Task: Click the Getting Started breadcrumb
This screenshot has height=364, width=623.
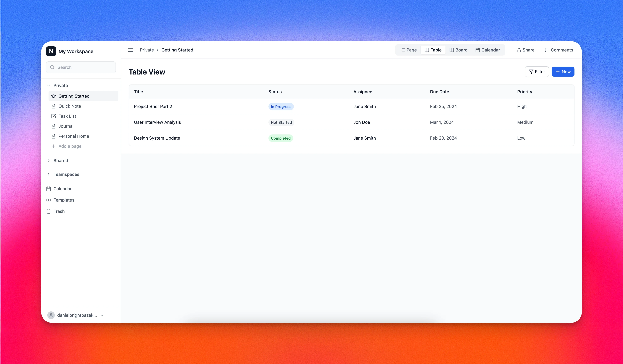Action: point(177,50)
